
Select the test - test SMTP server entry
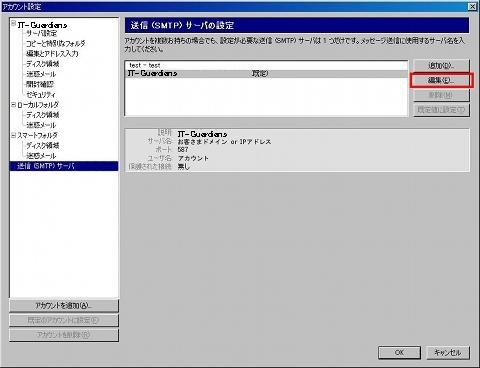tap(266, 65)
